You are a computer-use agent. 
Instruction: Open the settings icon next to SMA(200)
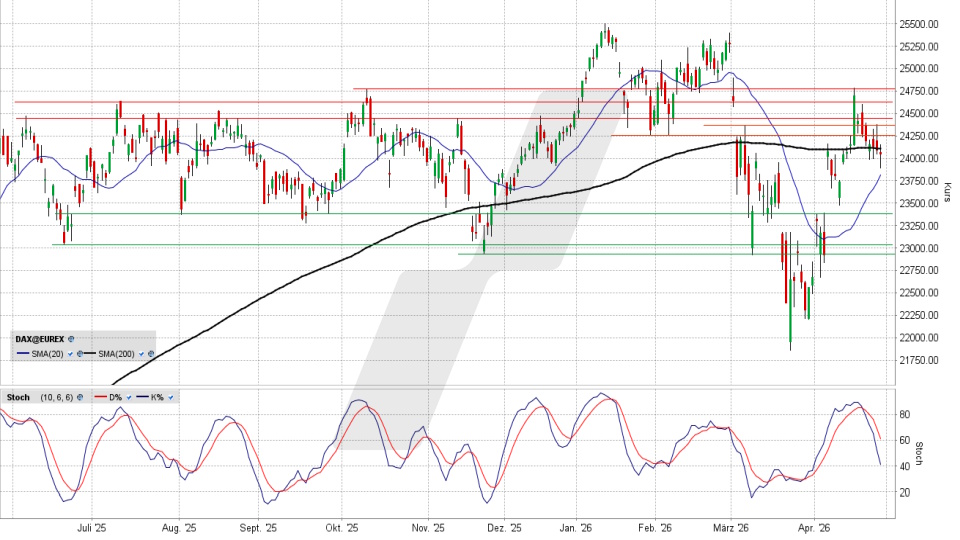[150, 354]
